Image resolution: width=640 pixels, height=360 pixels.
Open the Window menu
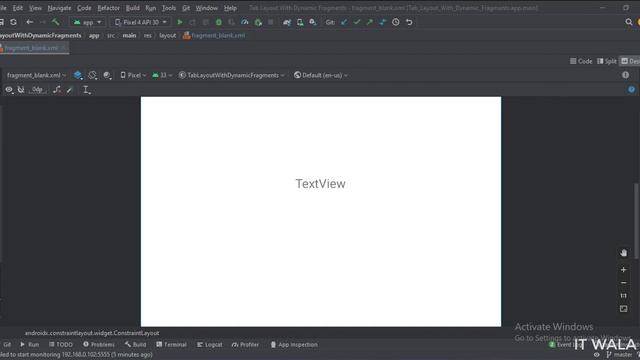207,8
